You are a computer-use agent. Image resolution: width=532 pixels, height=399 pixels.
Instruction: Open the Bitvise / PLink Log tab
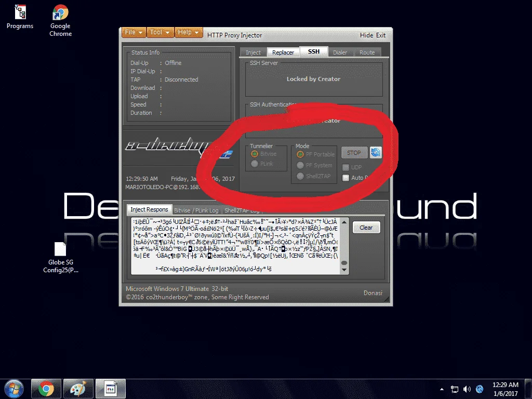click(196, 211)
